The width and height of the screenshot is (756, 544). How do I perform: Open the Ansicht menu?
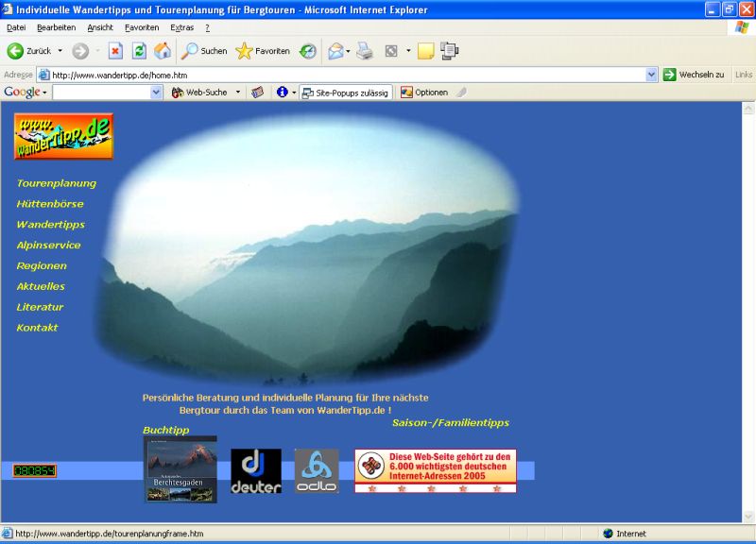pyautogui.click(x=100, y=27)
